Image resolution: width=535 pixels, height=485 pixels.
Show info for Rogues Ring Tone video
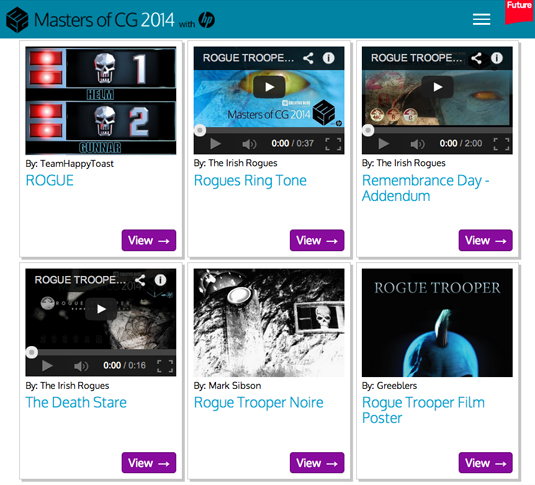click(329, 58)
